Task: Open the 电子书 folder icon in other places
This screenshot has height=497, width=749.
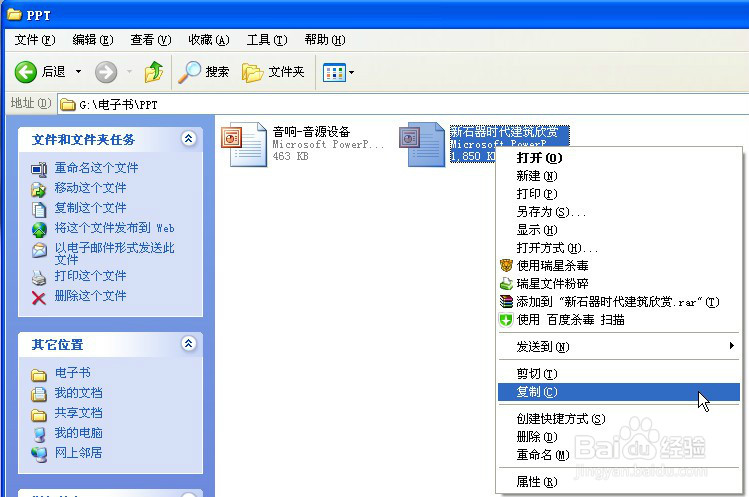Action: pyautogui.click(x=39, y=374)
